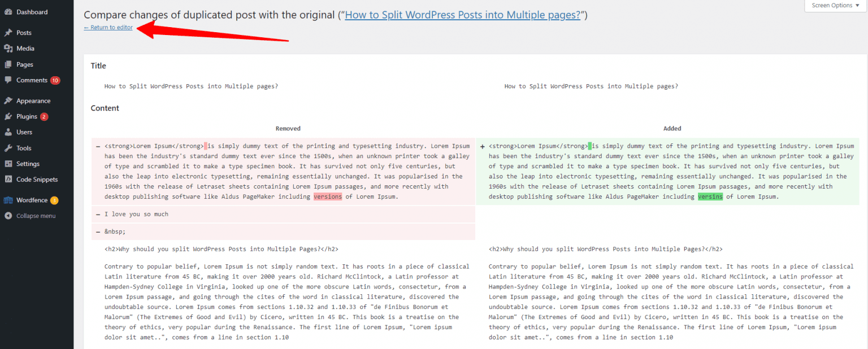Viewport: 868px width, 349px height.
Task: Open the Users icon in the sidebar
Action: pyautogui.click(x=8, y=132)
